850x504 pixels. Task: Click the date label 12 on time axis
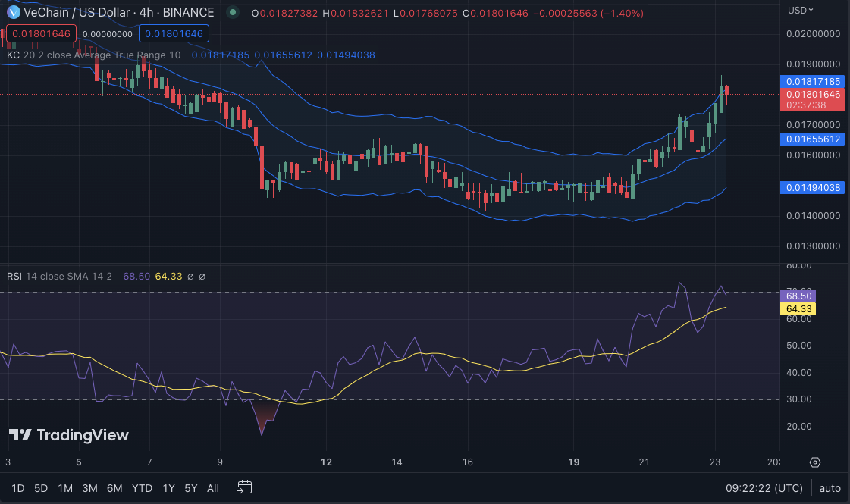point(326,462)
